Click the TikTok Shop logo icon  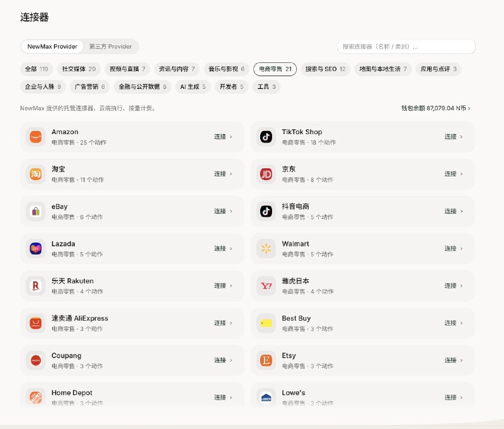(266, 137)
